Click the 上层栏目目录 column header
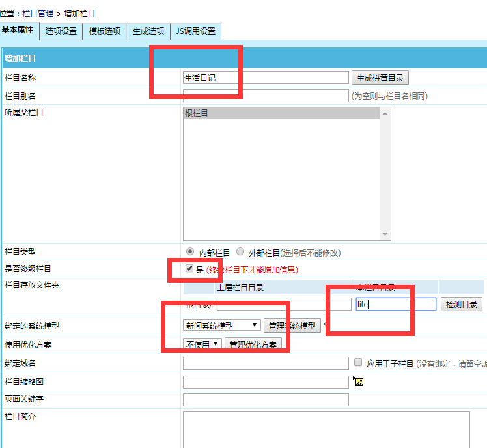Image resolution: width=487 pixels, height=448 pixels. (x=240, y=287)
